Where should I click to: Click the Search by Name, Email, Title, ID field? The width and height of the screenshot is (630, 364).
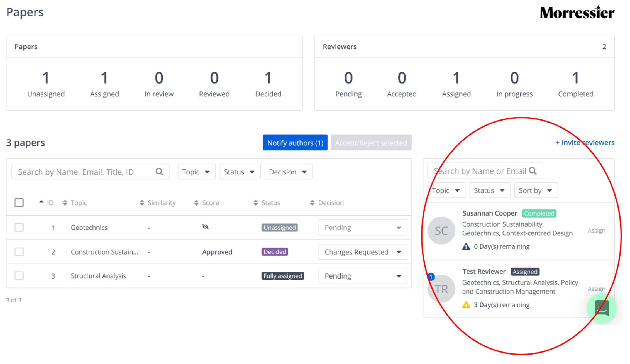click(x=91, y=172)
